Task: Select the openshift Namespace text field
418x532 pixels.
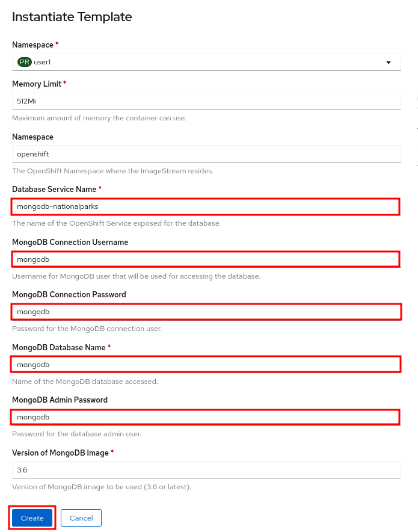Action: [x=206, y=153]
